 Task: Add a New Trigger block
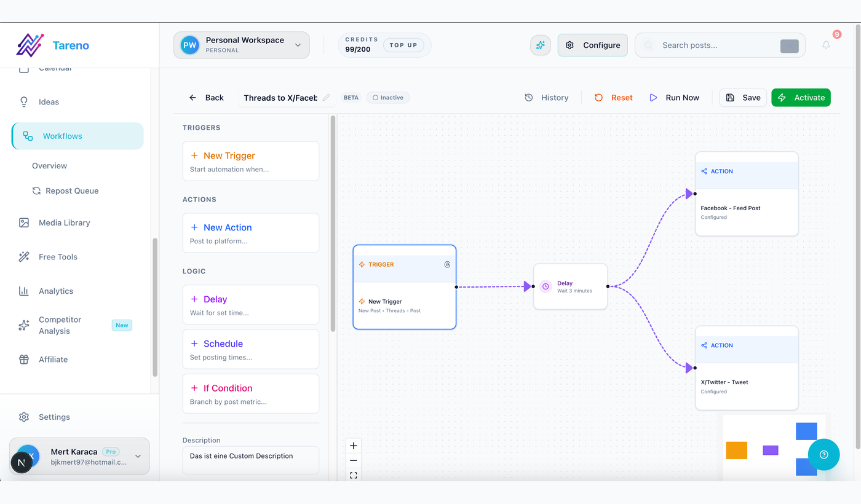coord(251,161)
